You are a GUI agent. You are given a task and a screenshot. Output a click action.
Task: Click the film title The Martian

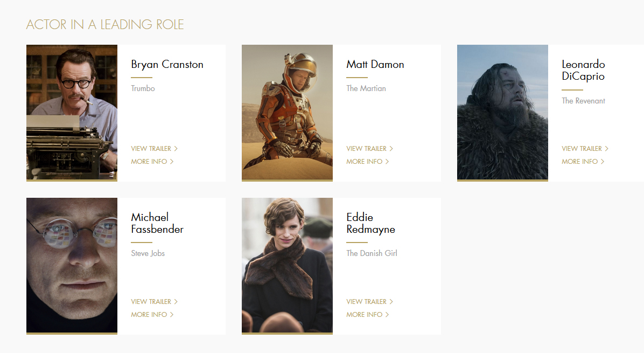366,88
